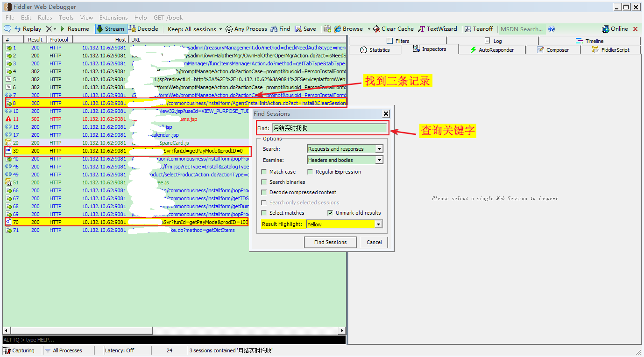Sort sessions by Result column header
Screen dimensions: 644x357
click(x=35, y=40)
